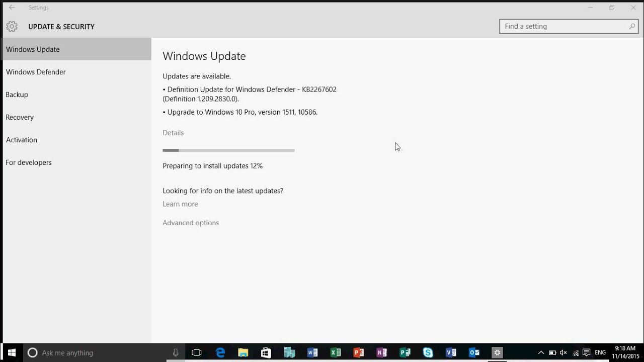Open Advanced options link
This screenshot has height=362, width=644.
(191, 223)
